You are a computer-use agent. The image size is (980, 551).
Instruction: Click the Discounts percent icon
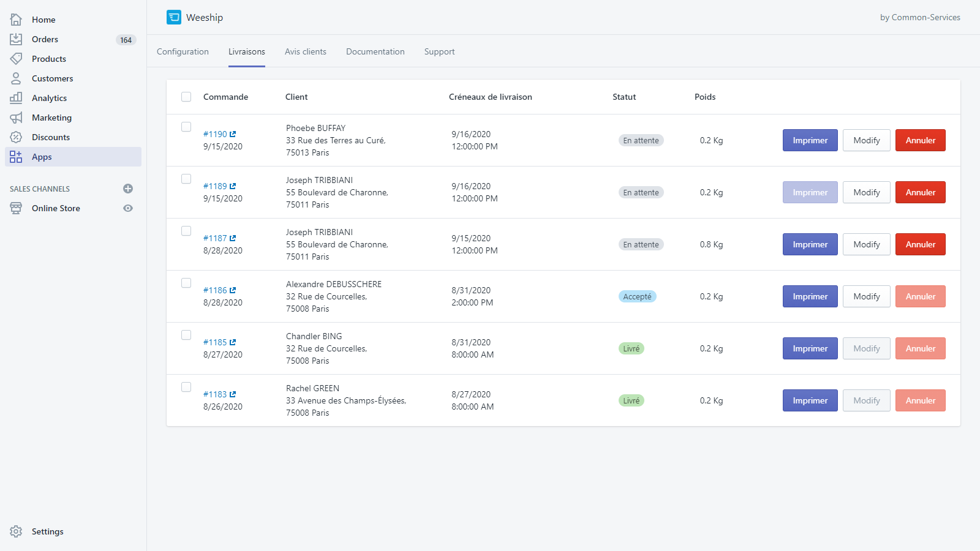click(16, 137)
